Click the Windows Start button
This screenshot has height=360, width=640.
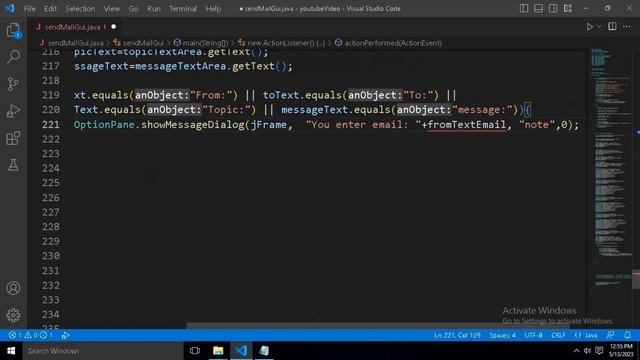[x=11, y=351]
